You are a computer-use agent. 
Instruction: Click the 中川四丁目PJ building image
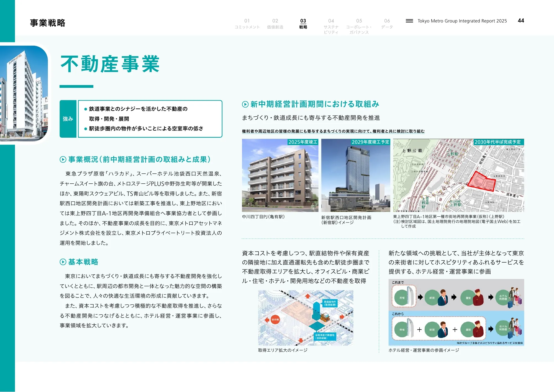tap(280, 175)
